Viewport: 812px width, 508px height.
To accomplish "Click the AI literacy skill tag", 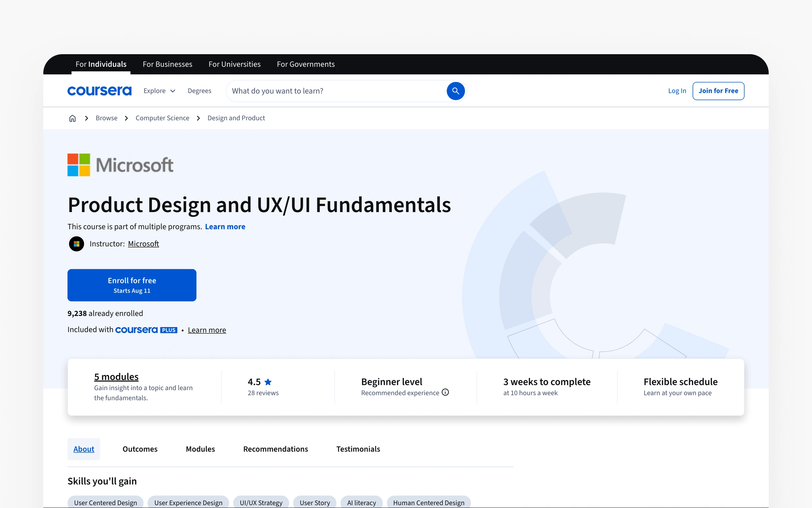I will [362, 503].
